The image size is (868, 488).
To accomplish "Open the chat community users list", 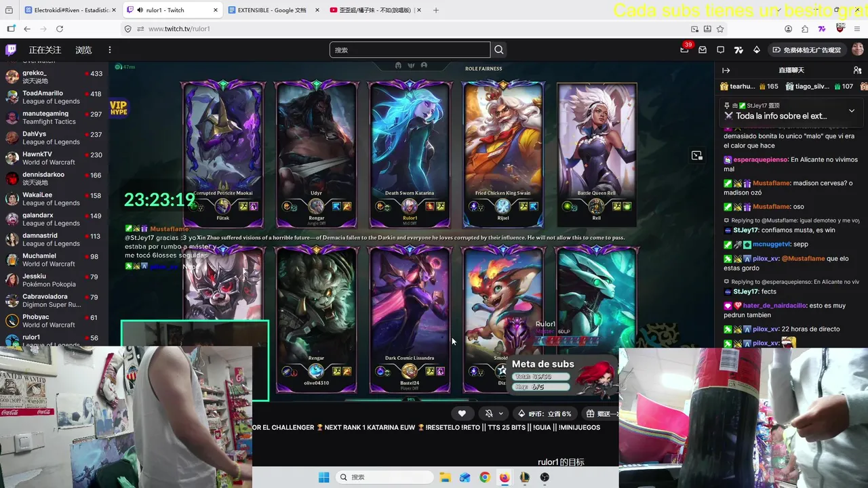I will [x=857, y=70].
